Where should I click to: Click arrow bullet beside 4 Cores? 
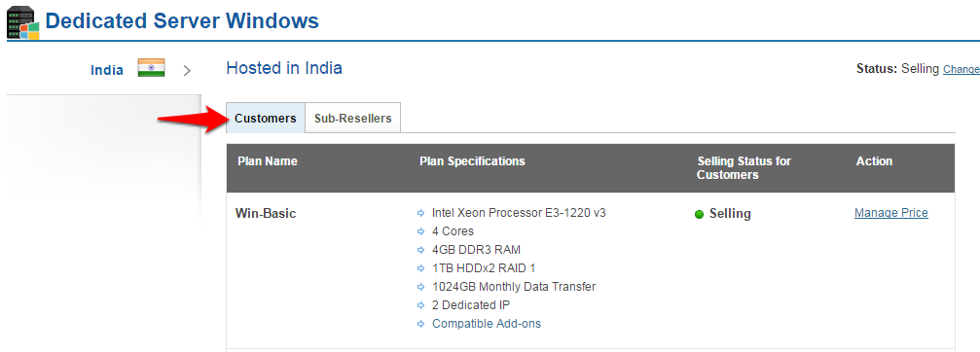coord(420,231)
